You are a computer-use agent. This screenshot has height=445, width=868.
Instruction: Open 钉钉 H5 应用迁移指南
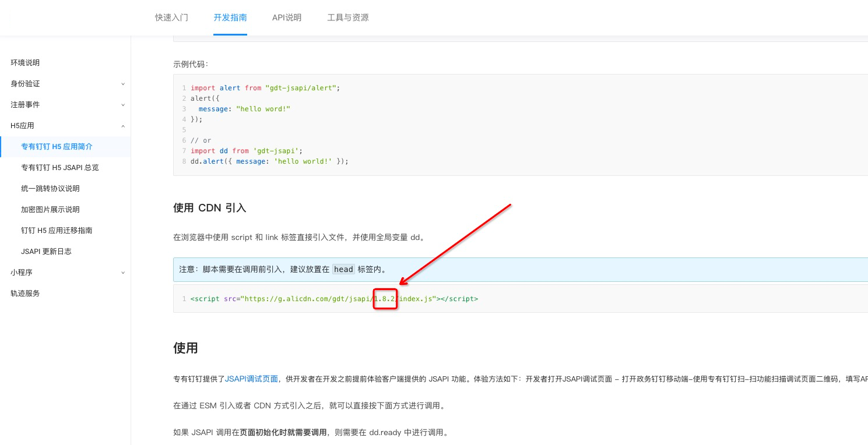(57, 231)
